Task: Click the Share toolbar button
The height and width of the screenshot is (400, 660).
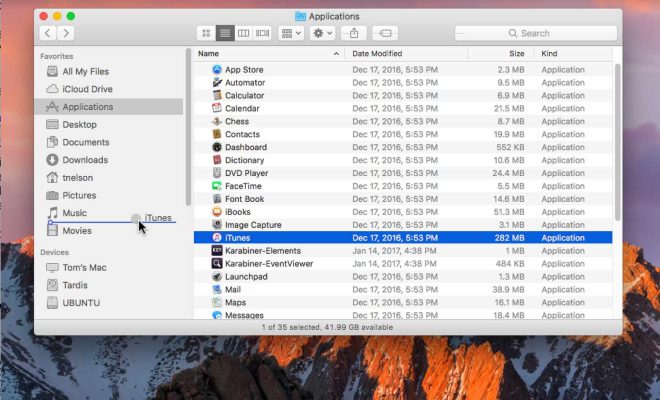Action: pos(354,33)
